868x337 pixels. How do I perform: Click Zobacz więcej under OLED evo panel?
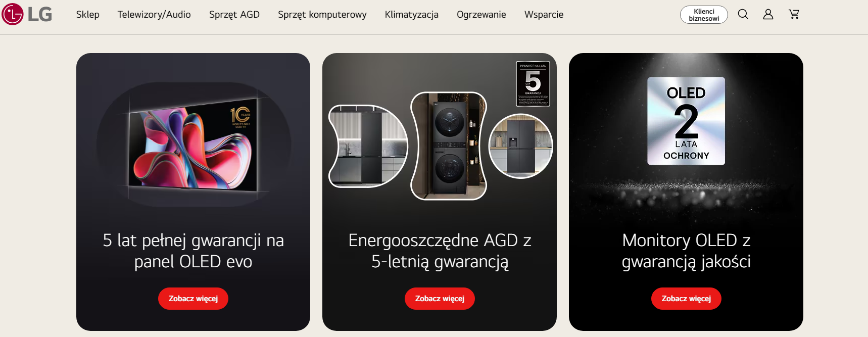[x=193, y=299]
